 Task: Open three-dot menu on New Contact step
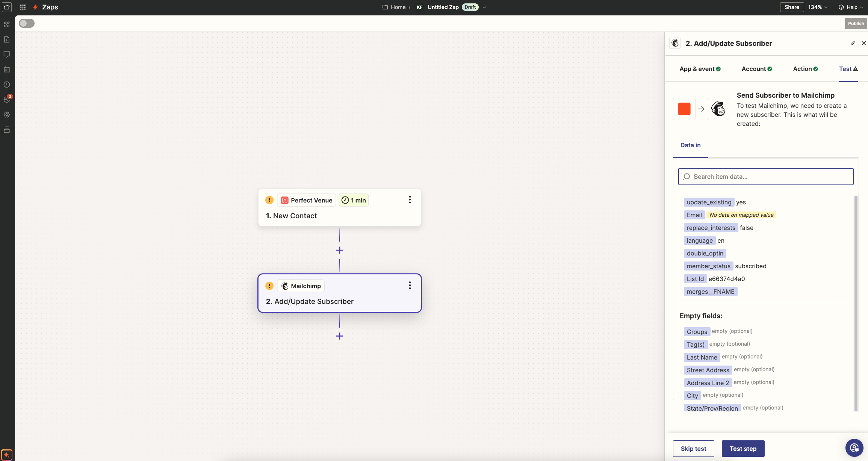[x=410, y=200]
